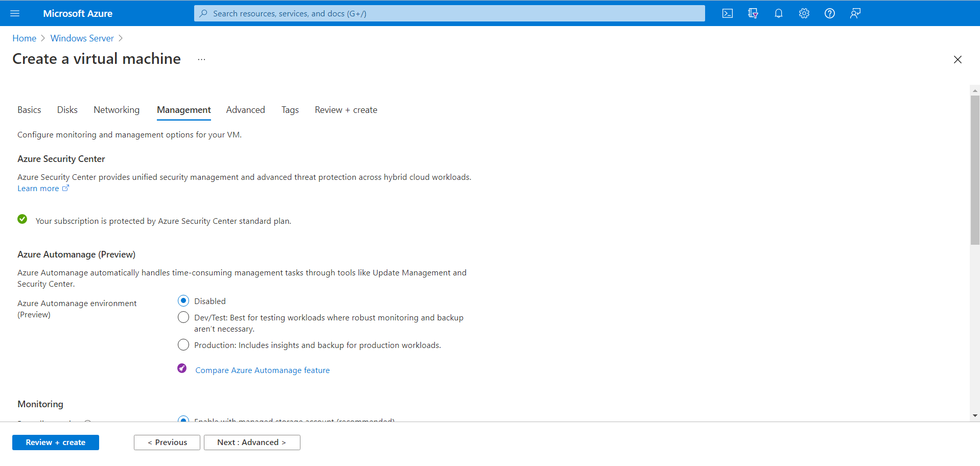Viewport: 980px width, 466px height.
Task: Click the Azure Automanage environment (Preview) label
Action: pyautogui.click(x=77, y=309)
